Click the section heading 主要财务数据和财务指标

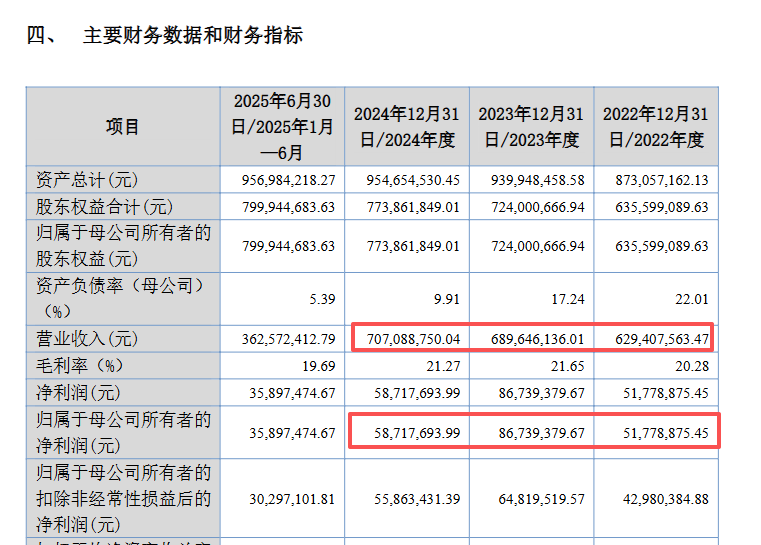pos(192,36)
